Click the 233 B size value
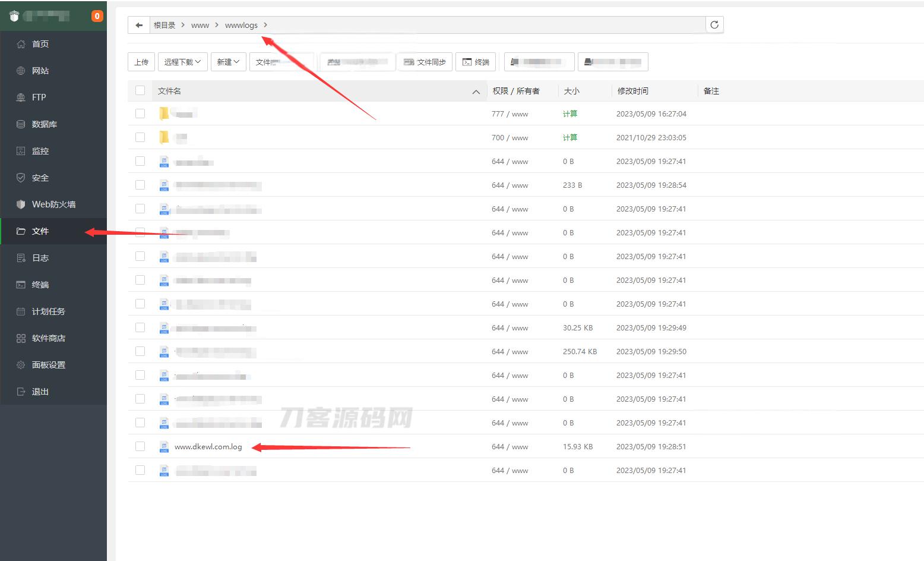The height and width of the screenshot is (561, 924). pos(572,185)
